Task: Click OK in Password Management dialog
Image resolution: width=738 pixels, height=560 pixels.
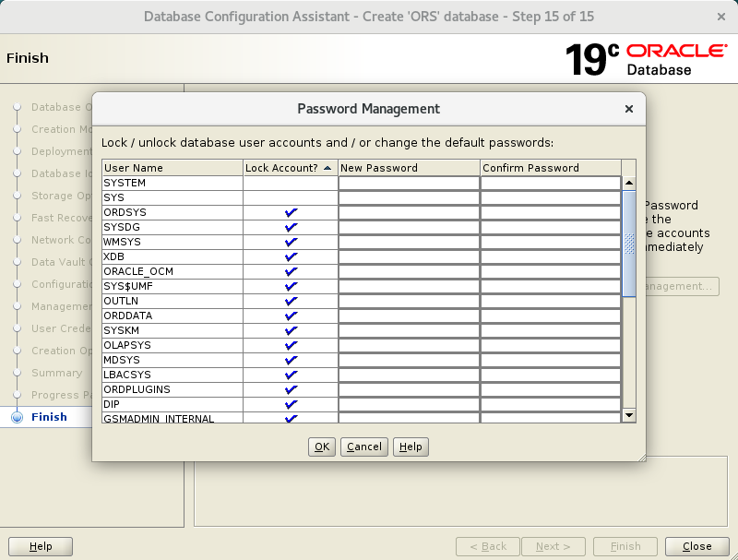Action: [x=322, y=447]
